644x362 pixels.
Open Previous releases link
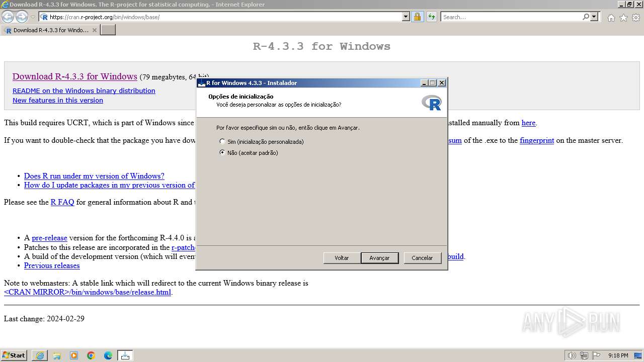click(x=52, y=265)
